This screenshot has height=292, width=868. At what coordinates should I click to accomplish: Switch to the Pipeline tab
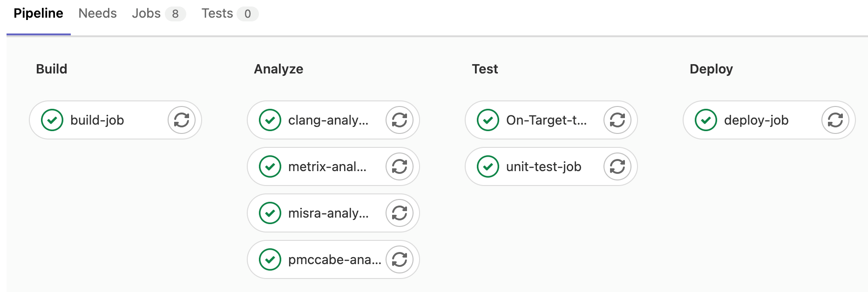point(38,13)
